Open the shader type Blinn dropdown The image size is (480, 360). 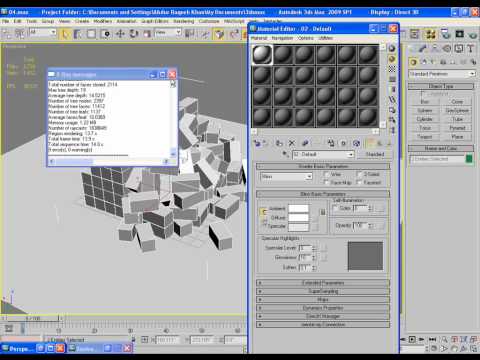[x=286, y=176]
